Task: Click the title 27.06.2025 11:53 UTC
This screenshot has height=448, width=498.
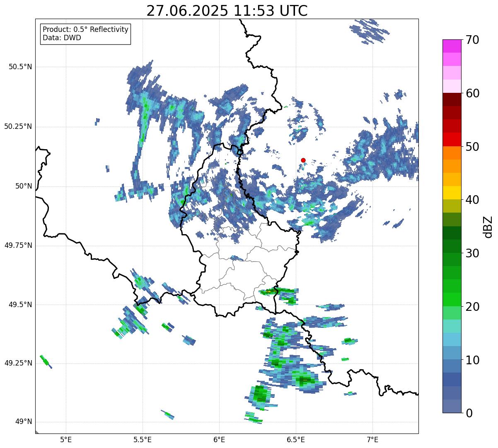Action: (227, 11)
